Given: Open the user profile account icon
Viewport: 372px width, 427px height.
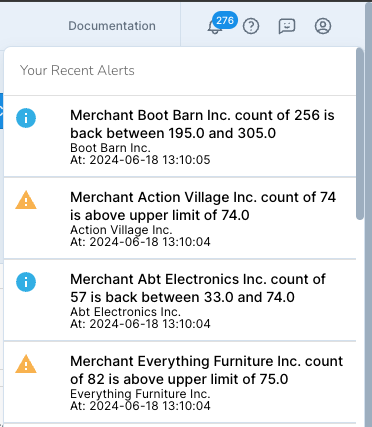Looking at the screenshot, I should click(x=323, y=26).
